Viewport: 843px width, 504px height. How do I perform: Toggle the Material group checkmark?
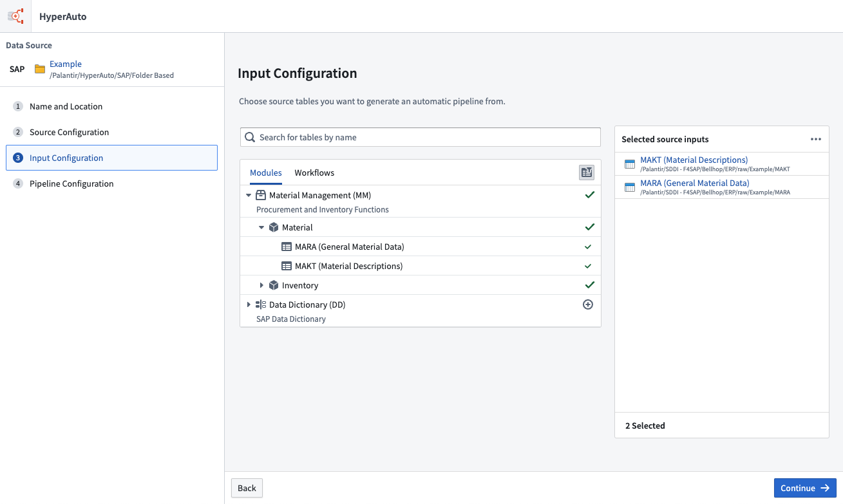589,227
